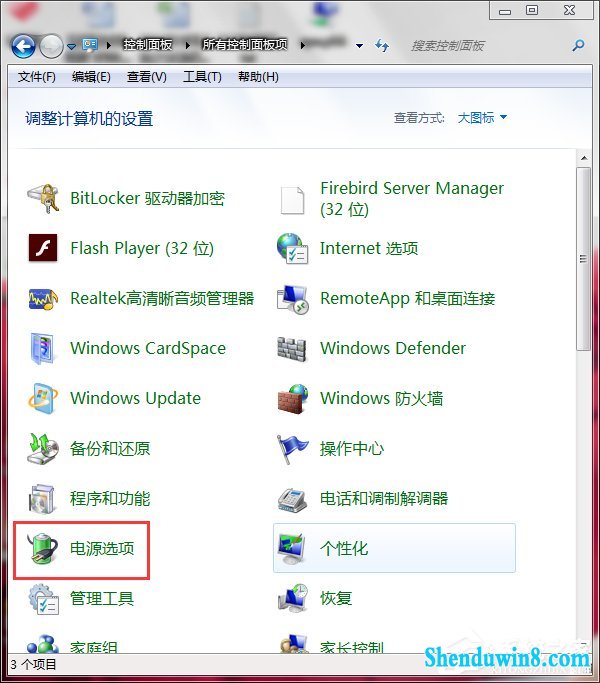Click the Windows CardSpace text label
Viewport: 600px width, 683px height.
point(148,348)
